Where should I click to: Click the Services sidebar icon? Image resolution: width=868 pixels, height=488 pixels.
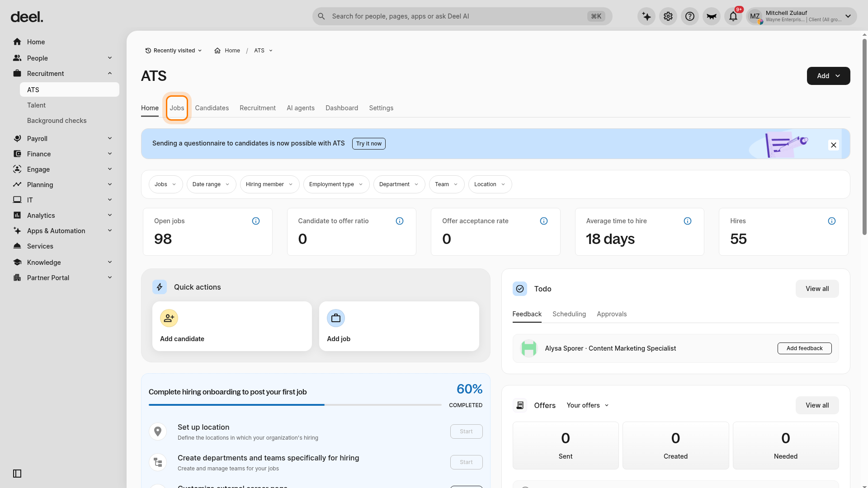click(x=17, y=246)
